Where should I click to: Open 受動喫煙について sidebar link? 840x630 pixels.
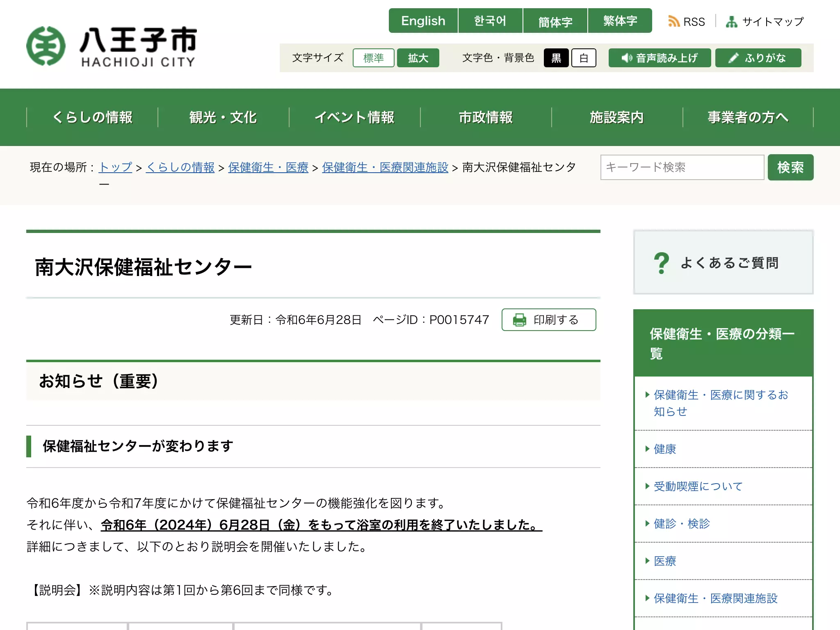[698, 486]
